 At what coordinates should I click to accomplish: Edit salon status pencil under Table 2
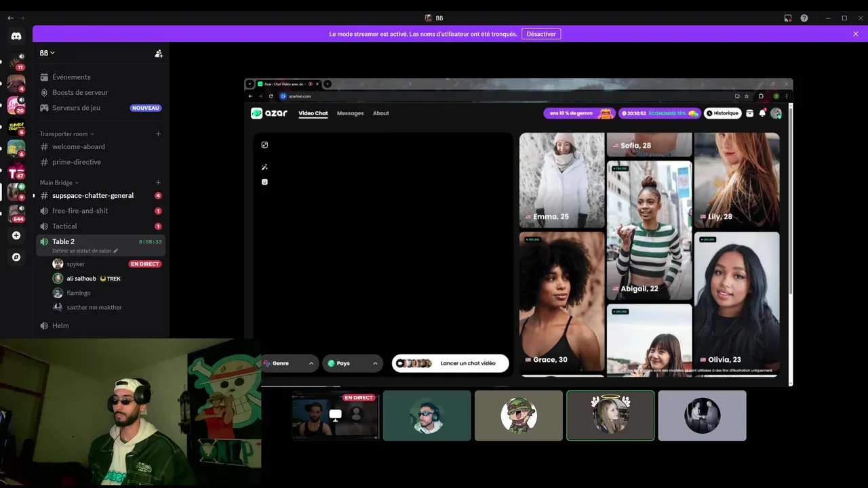(115, 251)
